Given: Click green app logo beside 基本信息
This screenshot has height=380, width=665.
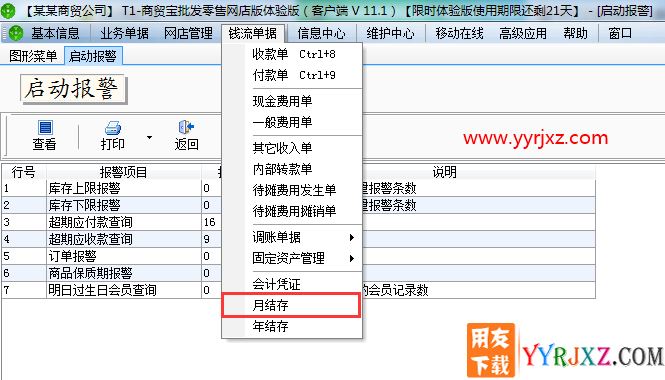Looking at the screenshot, I should (16, 33).
